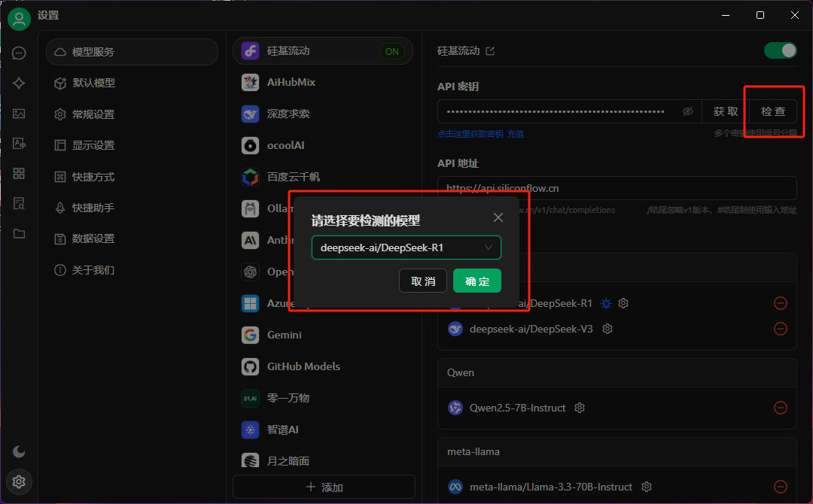This screenshot has height=504, width=813.
Task: Remove the Qwen2.5-7B-Instruct model
Action: (781, 408)
